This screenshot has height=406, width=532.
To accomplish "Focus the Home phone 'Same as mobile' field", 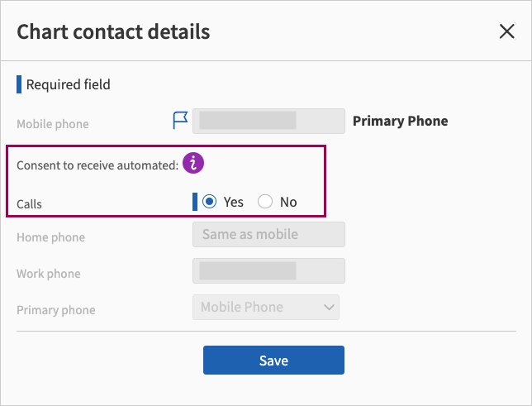I will [268, 235].
